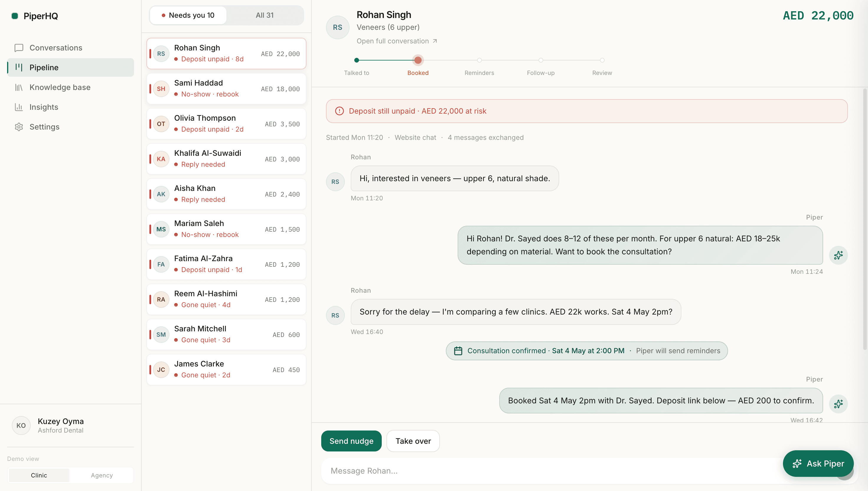Click the Review stage marker
This screenshot has width=868, height=491.
pyautogui.click(x=602, y=60)
